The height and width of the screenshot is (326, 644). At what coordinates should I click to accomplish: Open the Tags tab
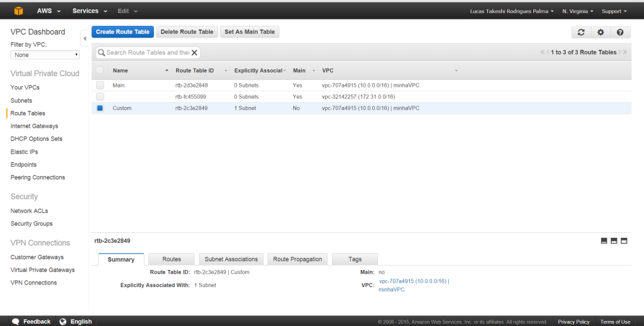(x=355, y=259)
